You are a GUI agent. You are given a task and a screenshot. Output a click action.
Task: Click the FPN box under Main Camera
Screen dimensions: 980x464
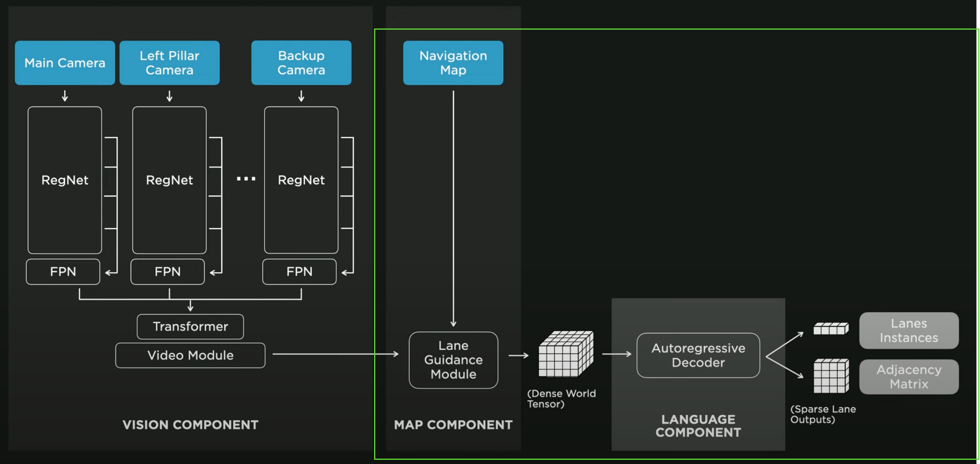[x=63, y=272]
